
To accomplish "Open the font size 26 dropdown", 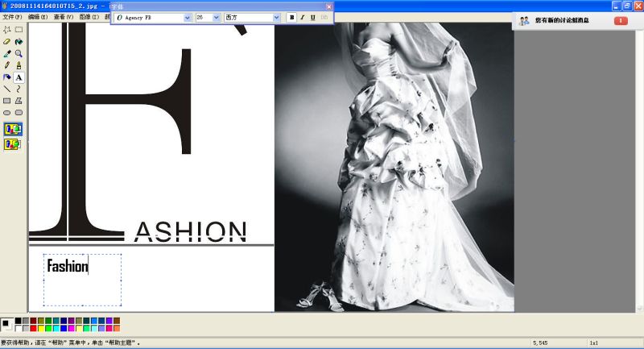I will pos(216,18).
